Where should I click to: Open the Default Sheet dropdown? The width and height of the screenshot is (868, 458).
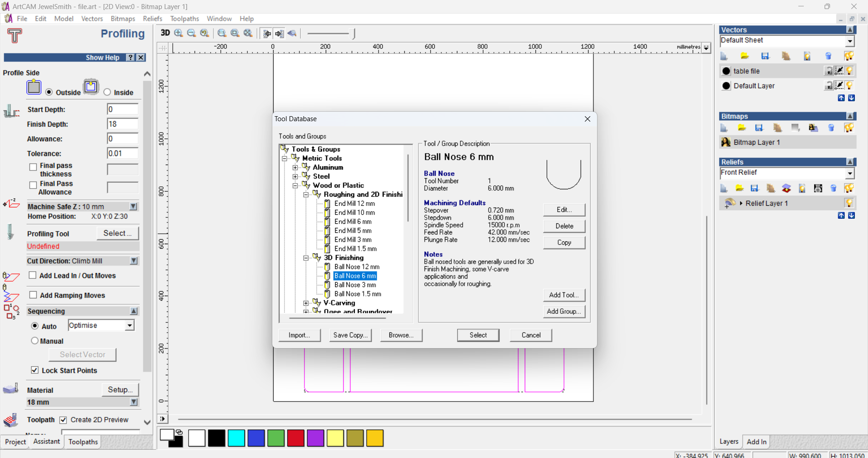click(850, 41)
